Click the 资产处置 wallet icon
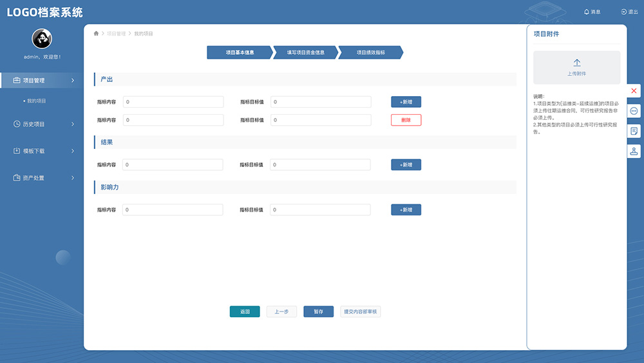644x363 pixels. pyautogui.click(x=17, y=177)
